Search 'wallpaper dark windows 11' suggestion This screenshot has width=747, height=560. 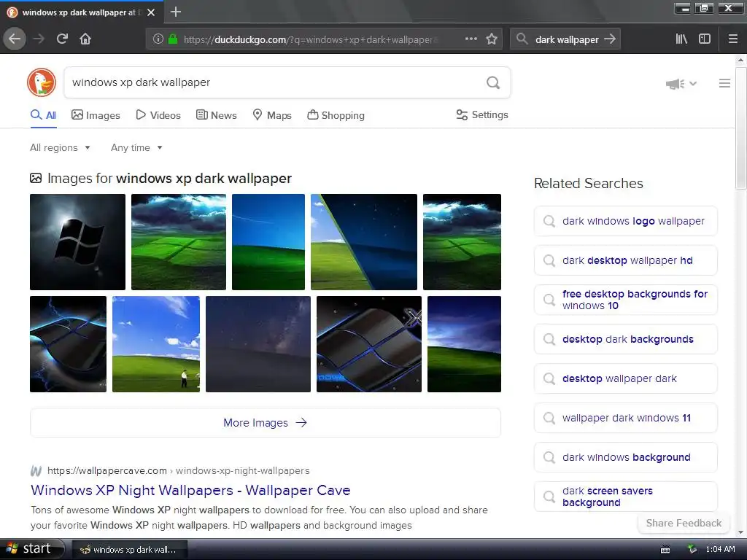(x=625, y=418)
